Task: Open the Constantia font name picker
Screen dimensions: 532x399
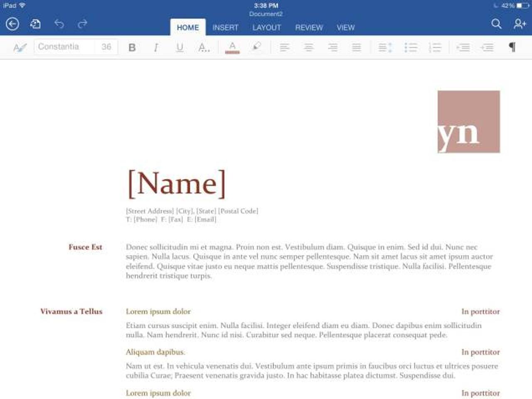Action: 64,47
